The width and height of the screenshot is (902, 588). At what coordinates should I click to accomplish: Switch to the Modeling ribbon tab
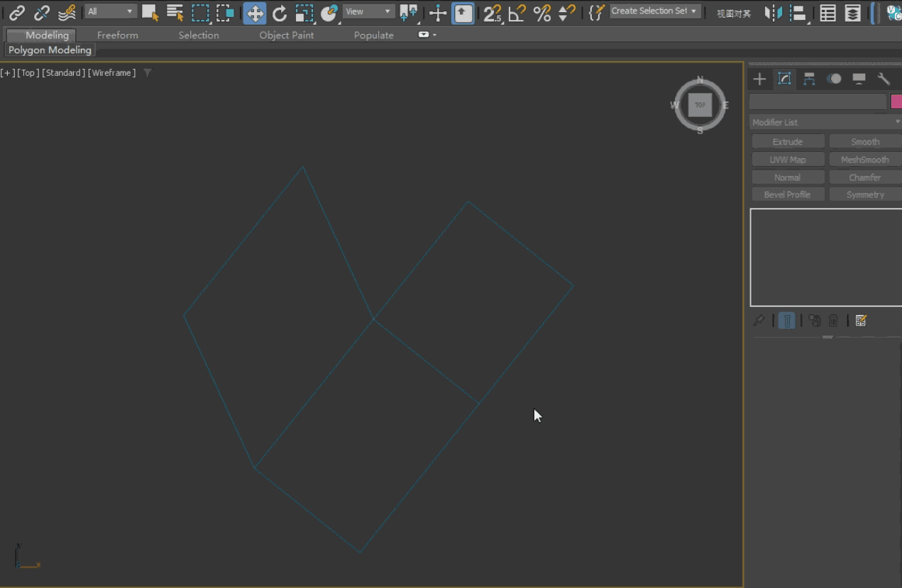pyautogui.click(x=47, y=35)
